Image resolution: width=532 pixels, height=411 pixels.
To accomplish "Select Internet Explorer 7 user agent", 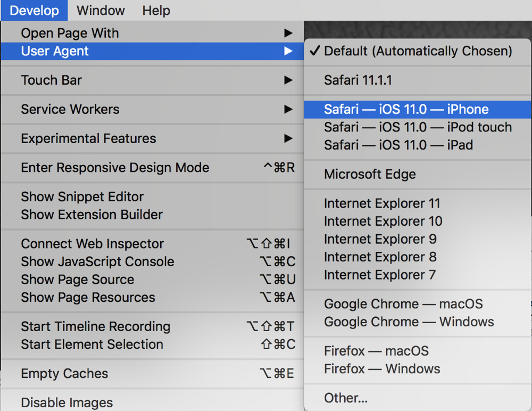I will [x=418, y=275].
